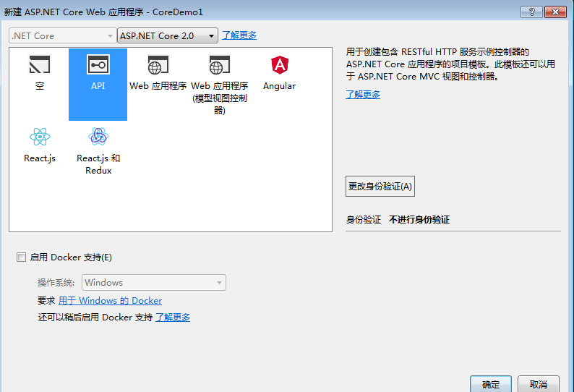The width and height of the screenshot is (574, 392).
Task: Cancel with the 取消 button
Action: click(538, 384)
